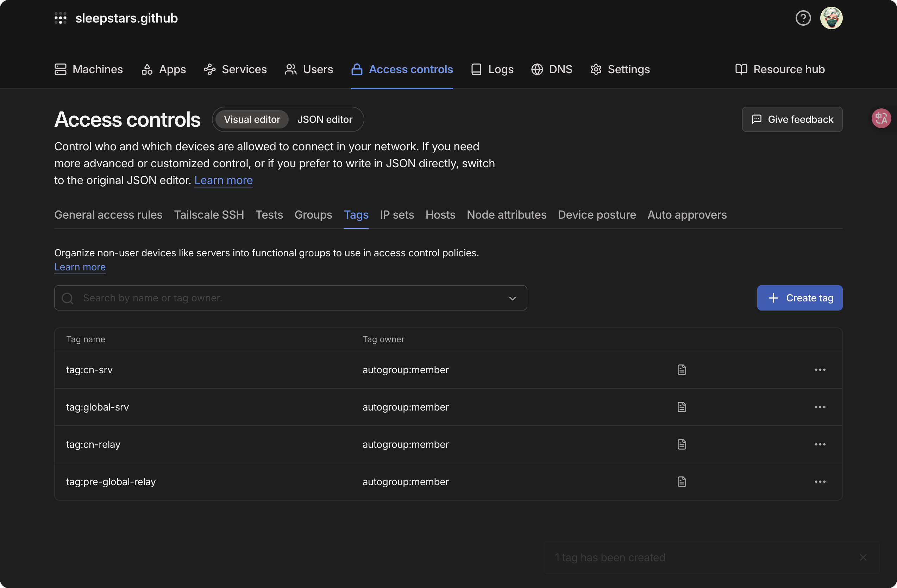Focus the tag name search field

click(287, 298)
